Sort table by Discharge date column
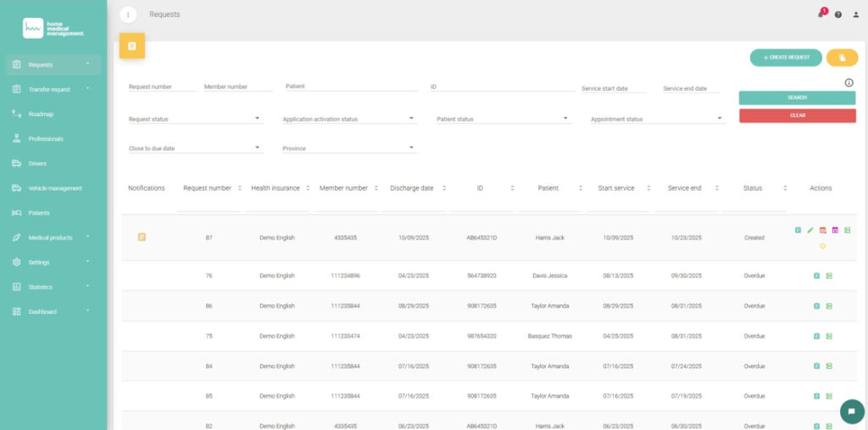This screenshot has height=430, width=868. click(x=442, y=188)
